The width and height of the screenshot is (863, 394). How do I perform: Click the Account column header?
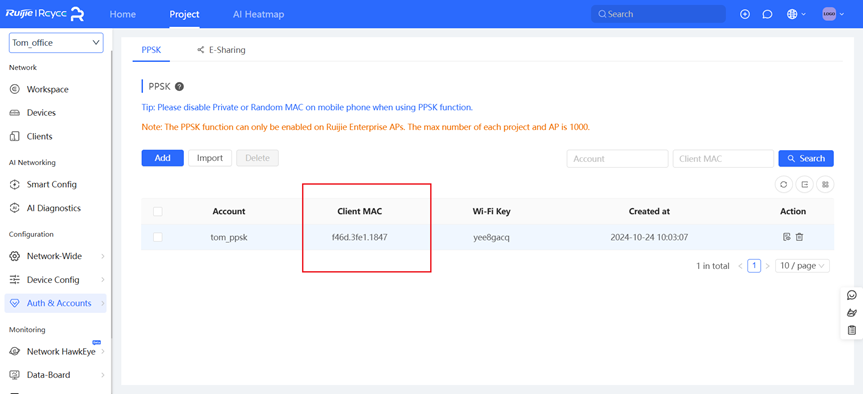click(229, 211)
